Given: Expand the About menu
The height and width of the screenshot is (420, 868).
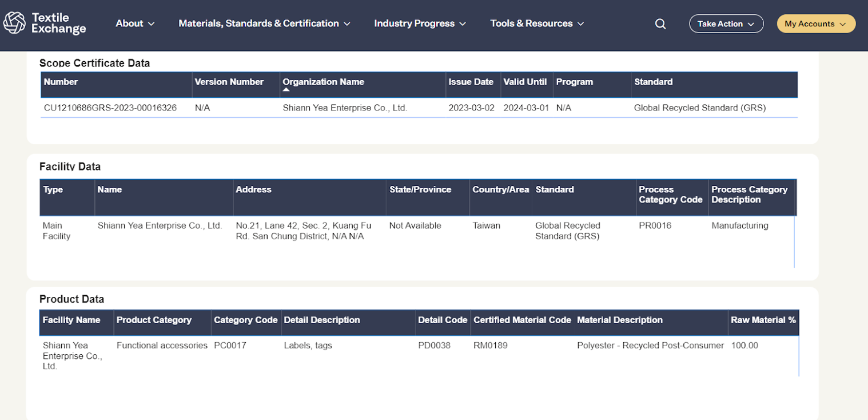Looking at the screenshot, I should (x=135, y=23).
